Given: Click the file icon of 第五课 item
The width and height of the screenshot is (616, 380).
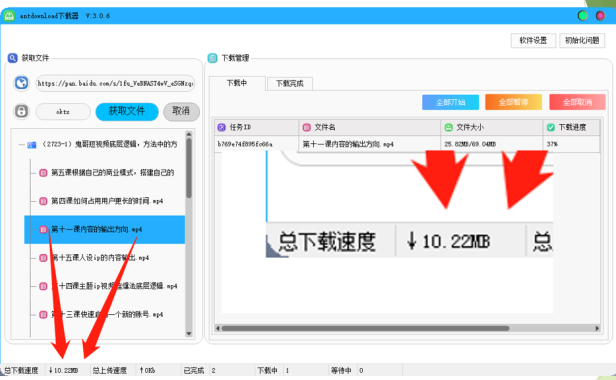Looking at the screenshot, I should click(43, 173).
